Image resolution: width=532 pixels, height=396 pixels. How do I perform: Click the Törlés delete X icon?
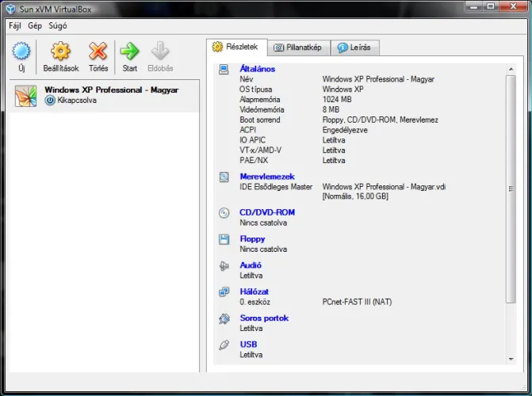point(98,51)
